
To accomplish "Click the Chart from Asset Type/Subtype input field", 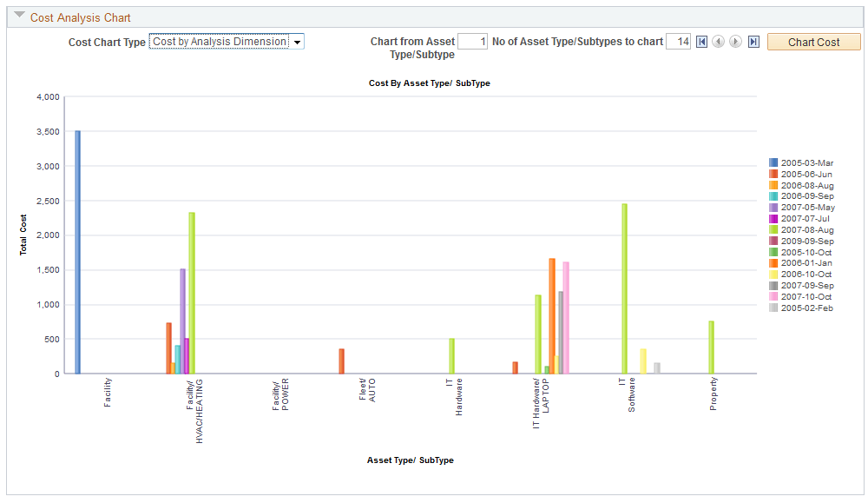I will (472, 41).
